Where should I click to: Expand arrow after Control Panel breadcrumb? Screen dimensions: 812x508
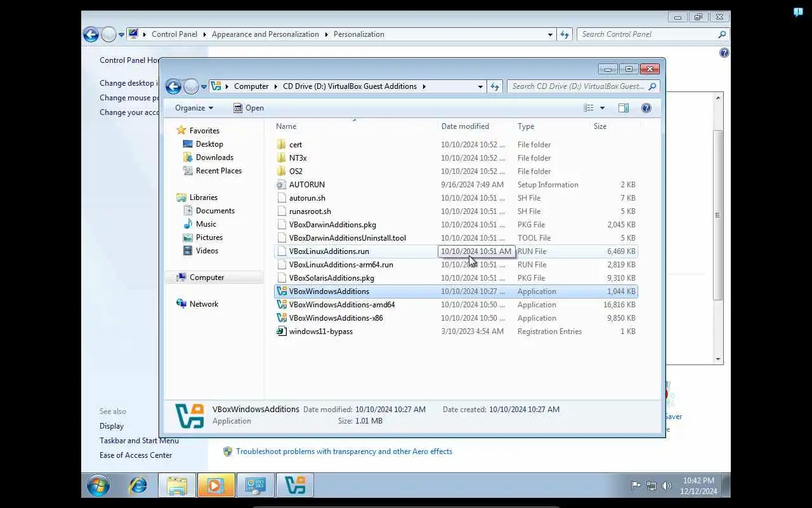pyautogui.click(x=204, y=34)
